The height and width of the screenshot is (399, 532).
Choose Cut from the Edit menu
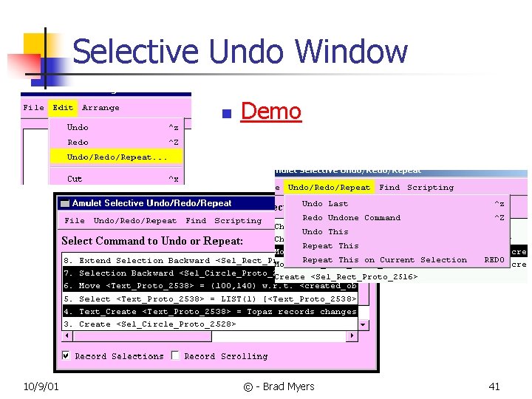click(117, 179)
